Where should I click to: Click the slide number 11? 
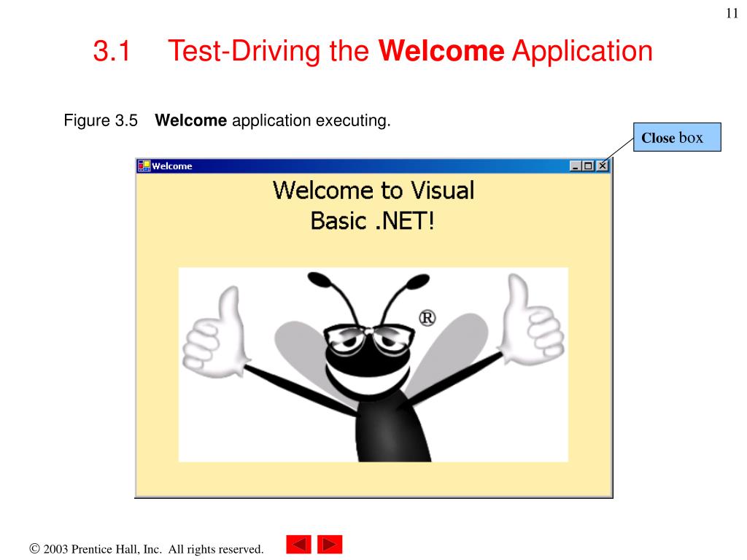pyautogui.click(x=732, y=13)
